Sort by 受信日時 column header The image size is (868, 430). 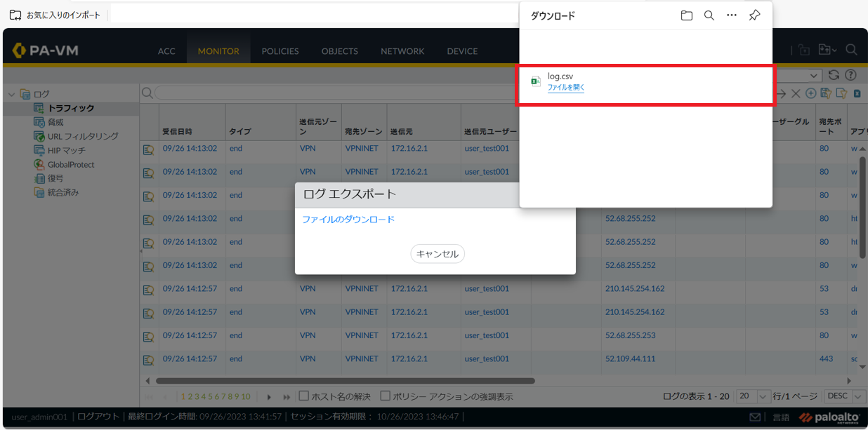coord(192,123)
